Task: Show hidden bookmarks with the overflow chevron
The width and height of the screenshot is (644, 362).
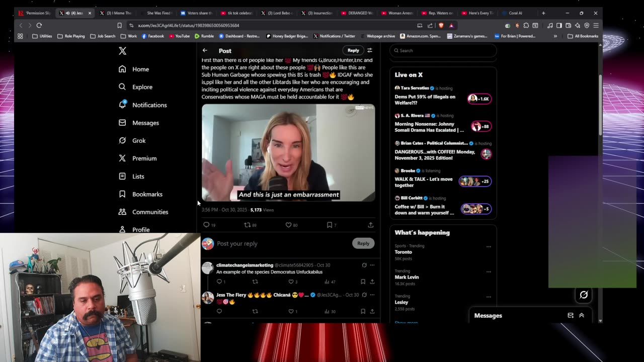Action: [x=555, y=36]
